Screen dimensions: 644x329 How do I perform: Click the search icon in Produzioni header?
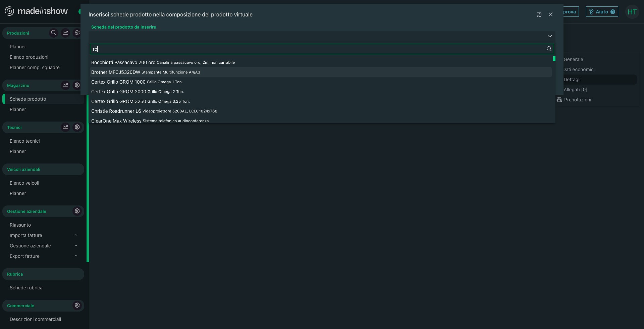click(53, 33)
